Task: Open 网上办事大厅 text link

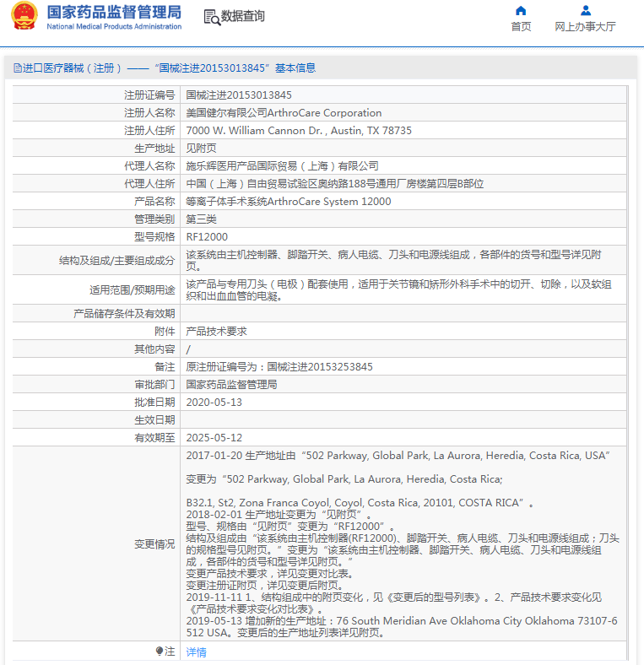Action: [586, 27]
